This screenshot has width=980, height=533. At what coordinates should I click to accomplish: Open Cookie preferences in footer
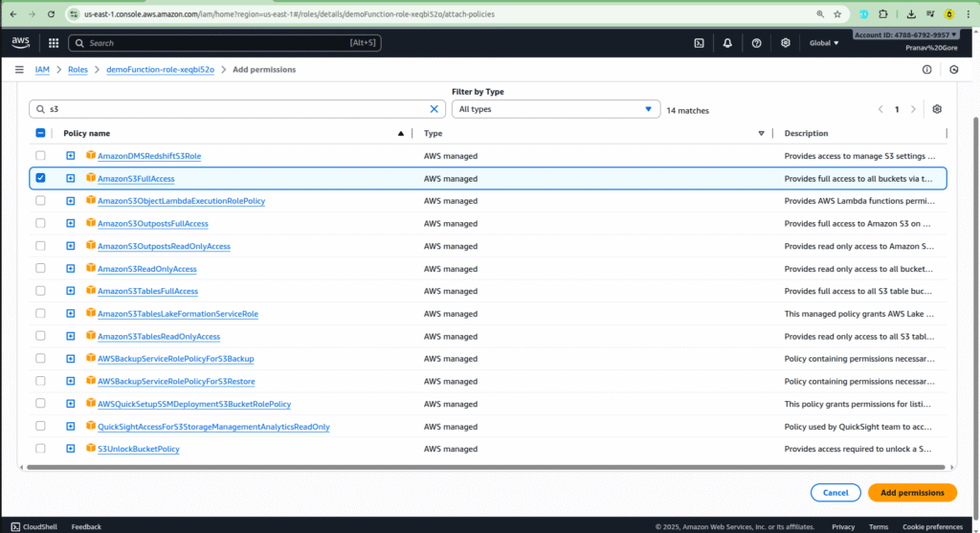(x=932, y=526)
